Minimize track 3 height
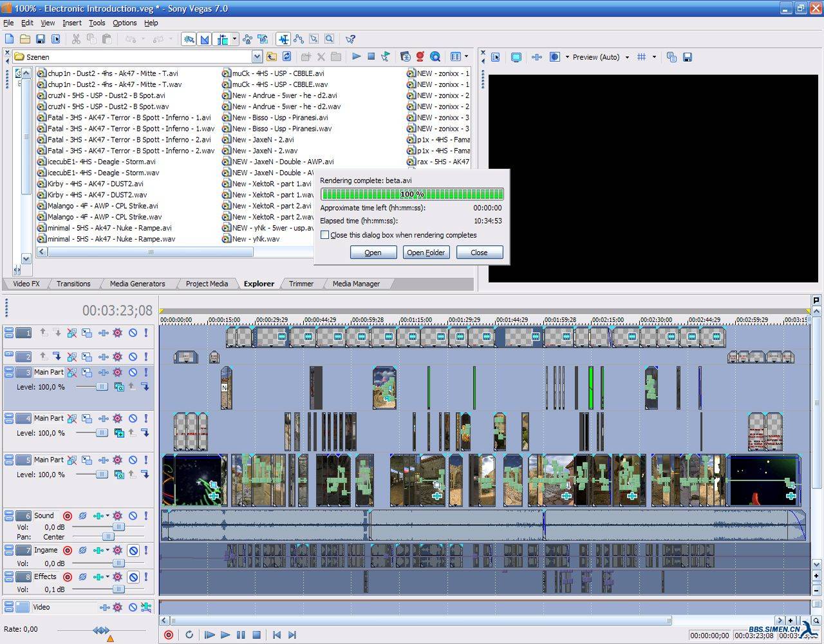Screen dimensions: 824x644 click(9, 370)
